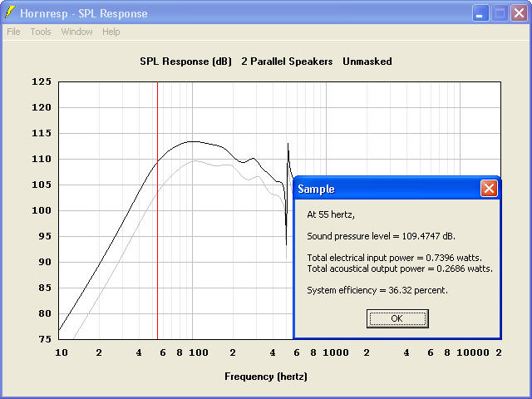Open the Help menu

(x=111, y=32)
